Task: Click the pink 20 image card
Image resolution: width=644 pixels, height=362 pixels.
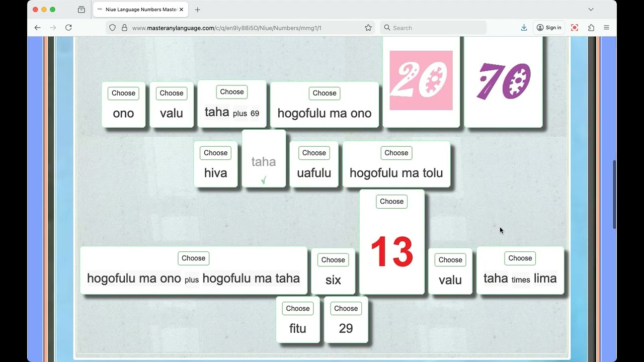Action: point(421,80)
